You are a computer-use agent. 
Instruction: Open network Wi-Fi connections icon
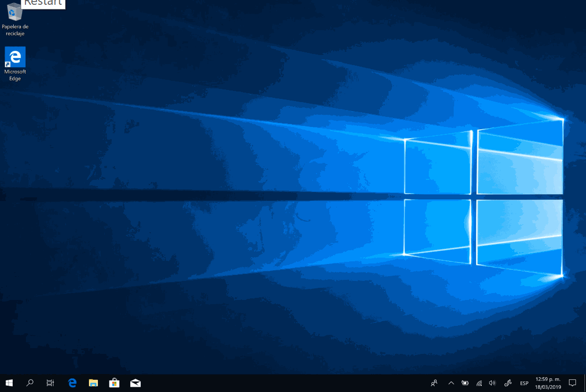[x=479, y=383]
